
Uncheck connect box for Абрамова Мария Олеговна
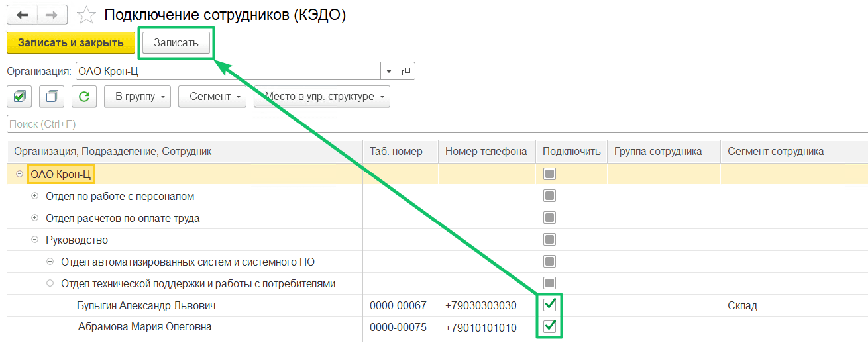tap(549, 326)
